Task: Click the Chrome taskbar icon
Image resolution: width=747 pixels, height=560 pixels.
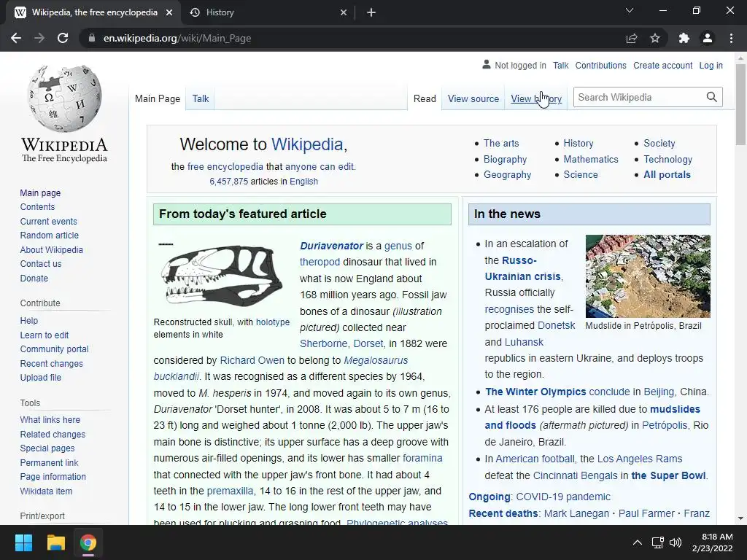Action: [x=88, y=542]
